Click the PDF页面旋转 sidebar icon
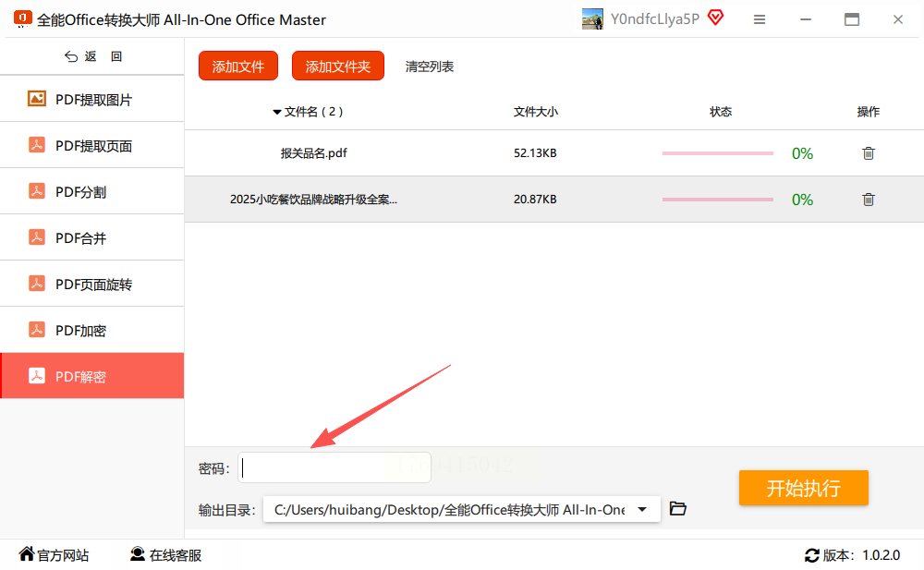This screenshot has height=570, width=924. point(37,284)
